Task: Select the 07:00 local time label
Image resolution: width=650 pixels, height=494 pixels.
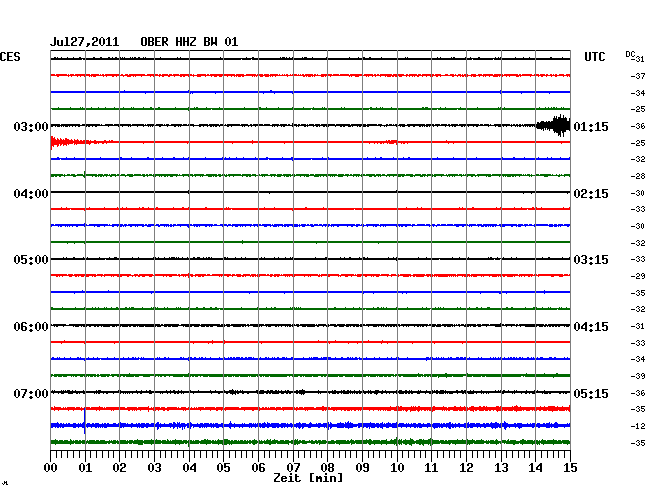Action: [x=31, y=393]
